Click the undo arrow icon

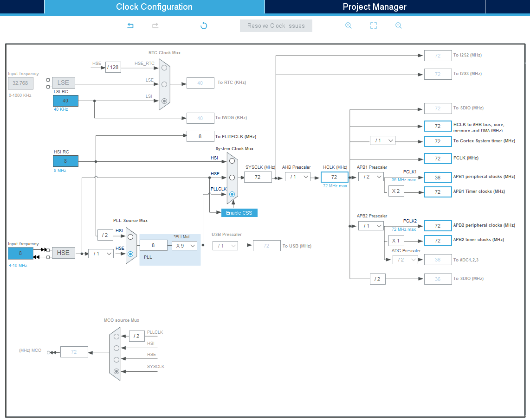(130, 25)
